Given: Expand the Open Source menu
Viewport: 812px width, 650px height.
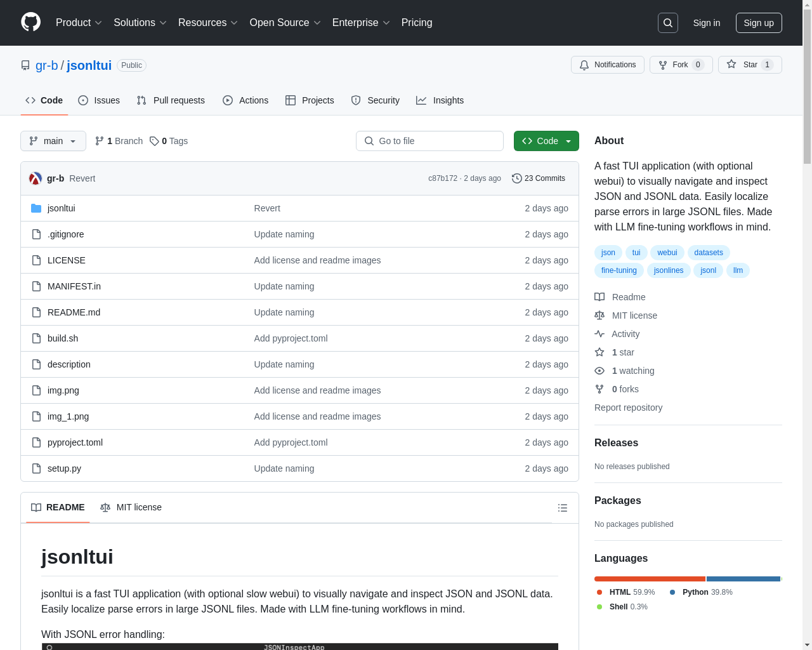Looking at the screenshot, I should 285,23.
